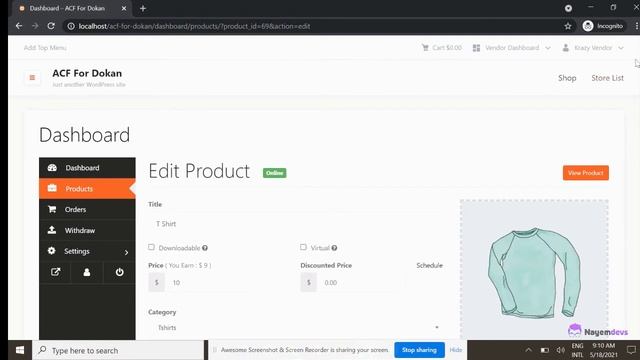Image resolution: width=640 pixels, height=360 pixels.
Task: Click the battery tray icon
Action: [544, 350]
